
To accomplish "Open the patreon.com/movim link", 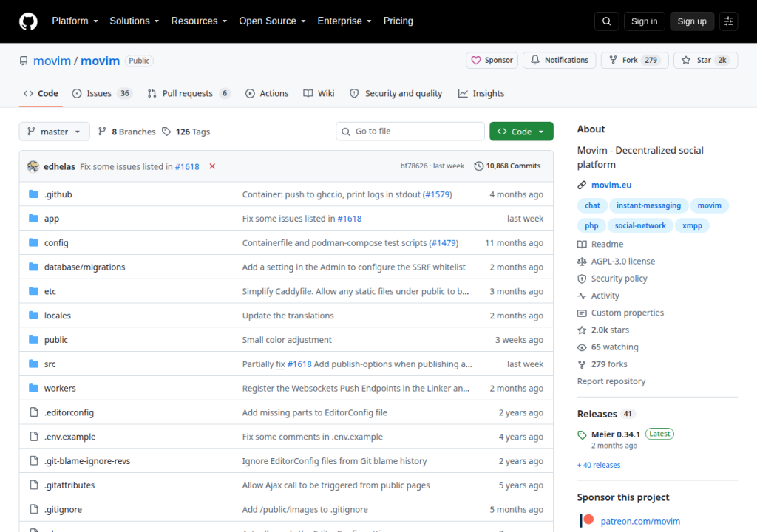I will [x=640, y=521].
